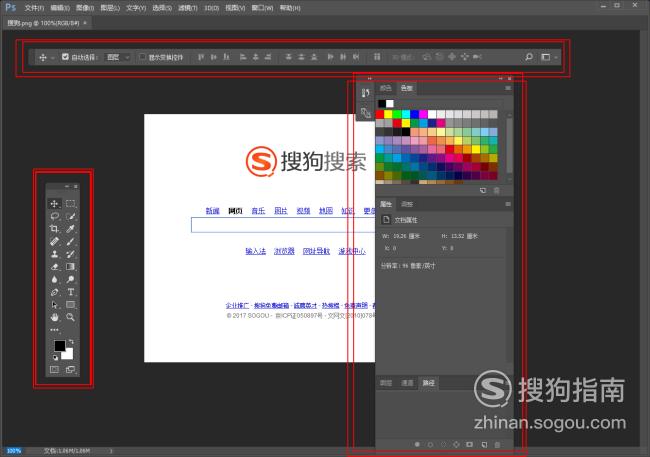Select the Crop tool
Screen dimensions: 650x457
point(54,228)
